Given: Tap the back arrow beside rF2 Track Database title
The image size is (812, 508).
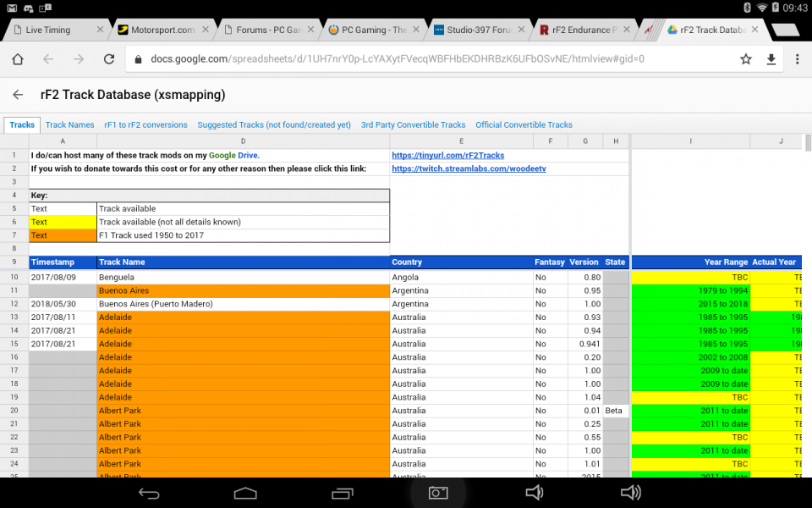Looking at the screenshot, I should [18, 94].
